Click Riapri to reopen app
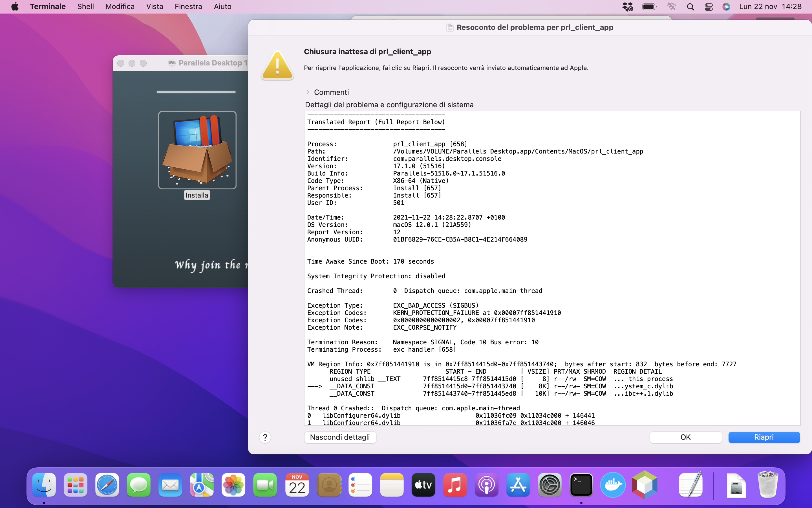This screenshot has height=508, width=812. (x=764, y=437)
